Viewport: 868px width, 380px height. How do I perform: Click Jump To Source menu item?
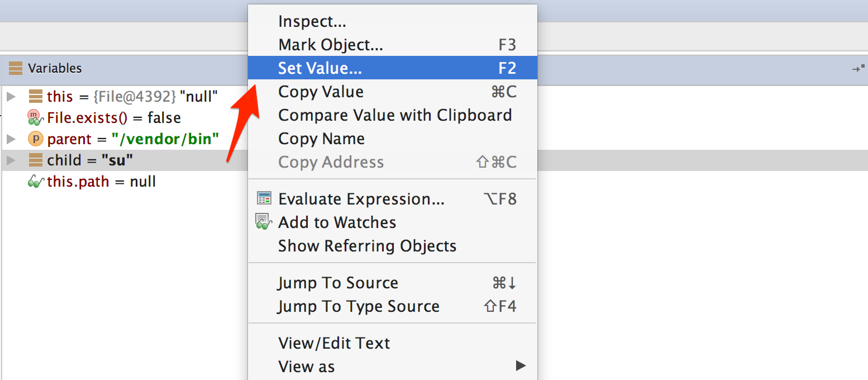point(338,283)
